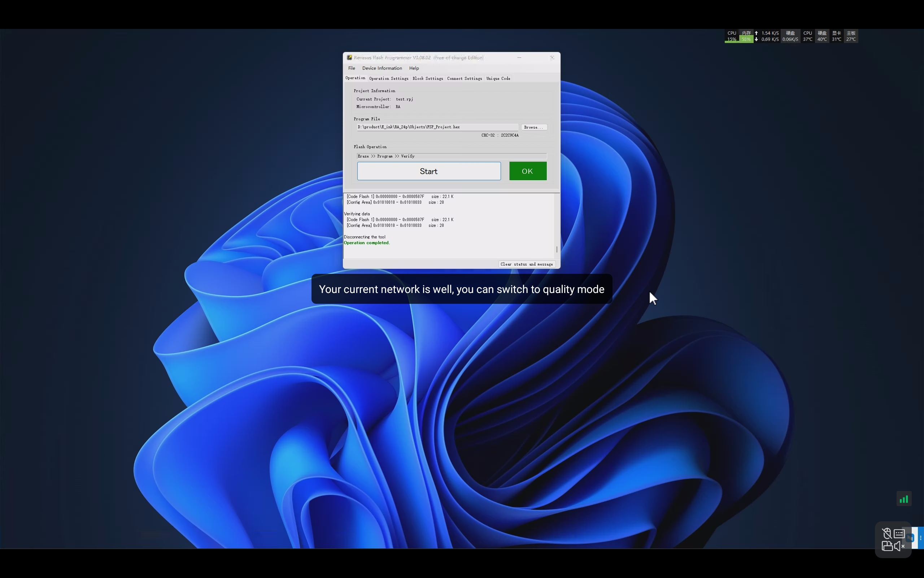Screen dimensions: 924x578
Task: Open the green network signal strength indicator
Action: [904, 499]
